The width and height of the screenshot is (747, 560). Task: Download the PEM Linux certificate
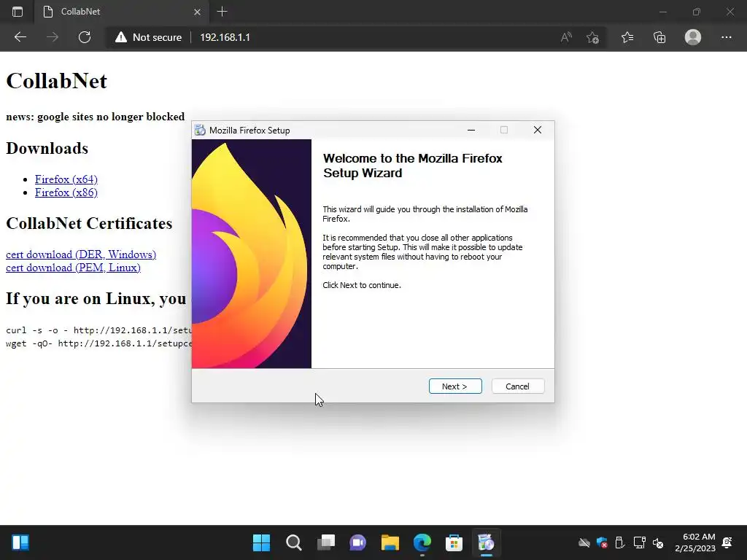coord(74,268)
